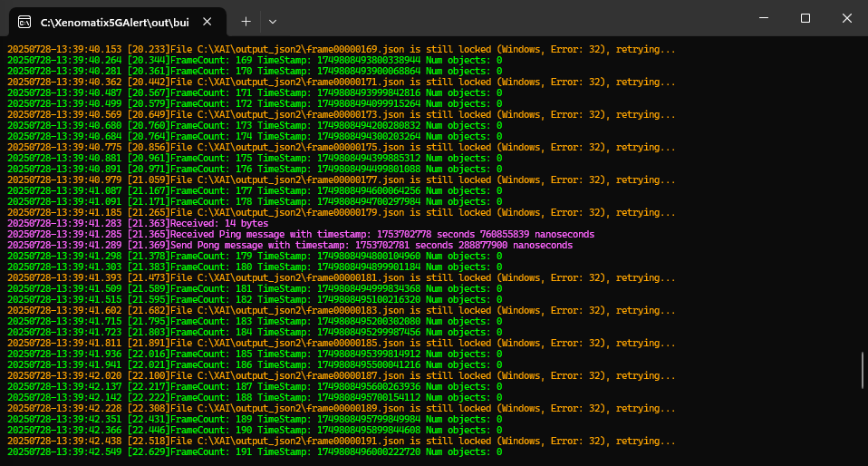
Task: Minimize the terminal window
Action: coord(763,18)
